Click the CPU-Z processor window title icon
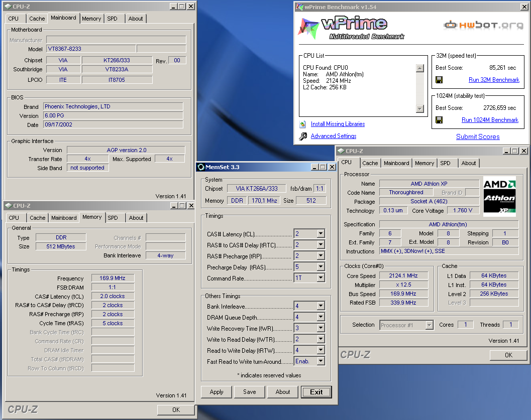This screenshot has height=420, width=531. [x=341, y=151]
